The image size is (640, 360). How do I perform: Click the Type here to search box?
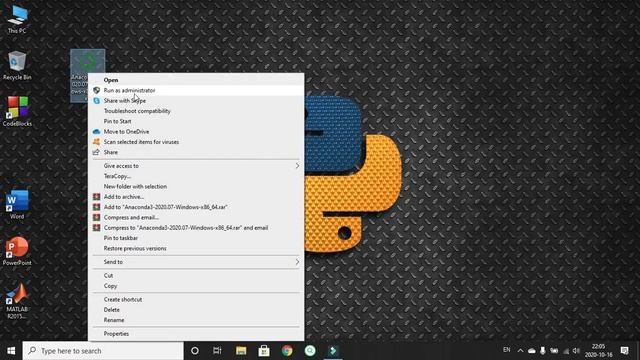[x=103, y=351]
